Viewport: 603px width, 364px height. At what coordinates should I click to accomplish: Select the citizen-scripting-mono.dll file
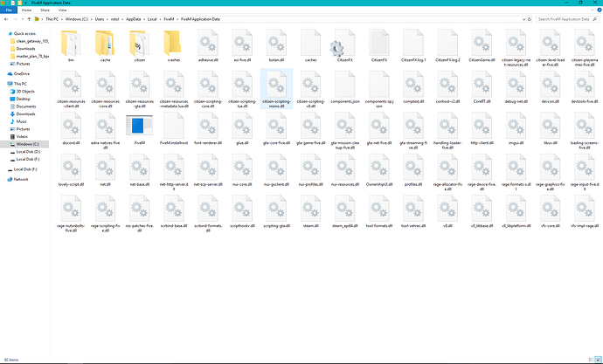click(276, 89)
